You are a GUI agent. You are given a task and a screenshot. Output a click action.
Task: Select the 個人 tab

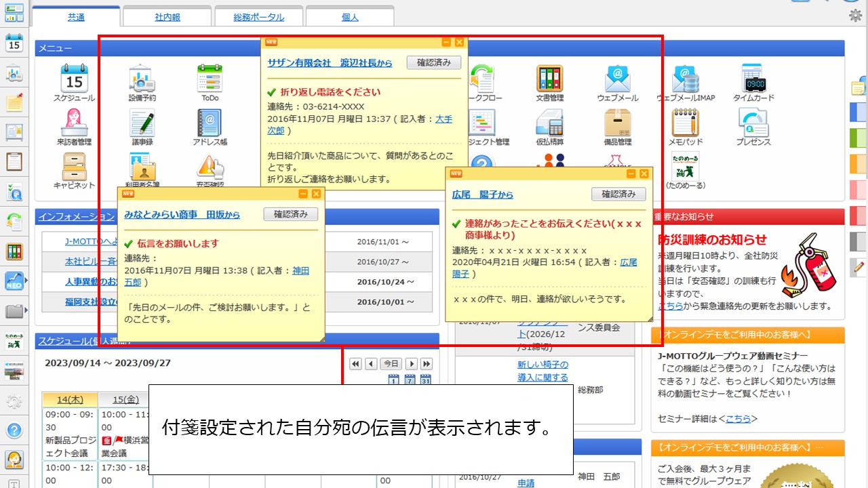coord(350,18)
